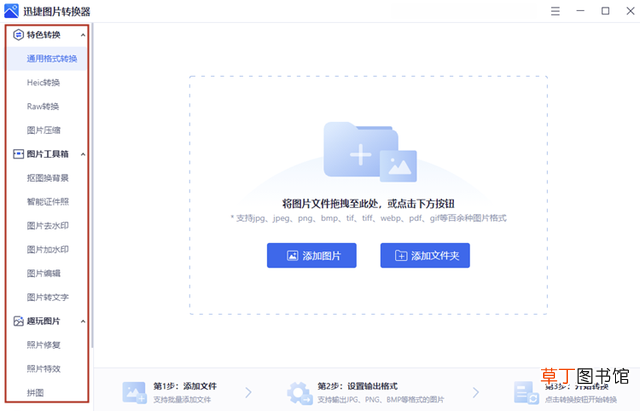Click 第2步：设置输出格式 text
The width and height of the screenshot is (640, 411).
tap(358, 386)
